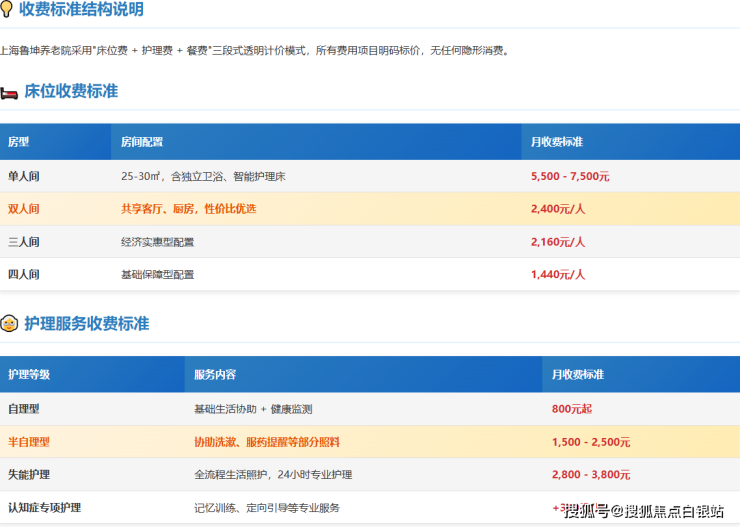Click the face emoji icon beside 护理服务收费标准
The image size is (740, 527).
[x=9, y=324]
